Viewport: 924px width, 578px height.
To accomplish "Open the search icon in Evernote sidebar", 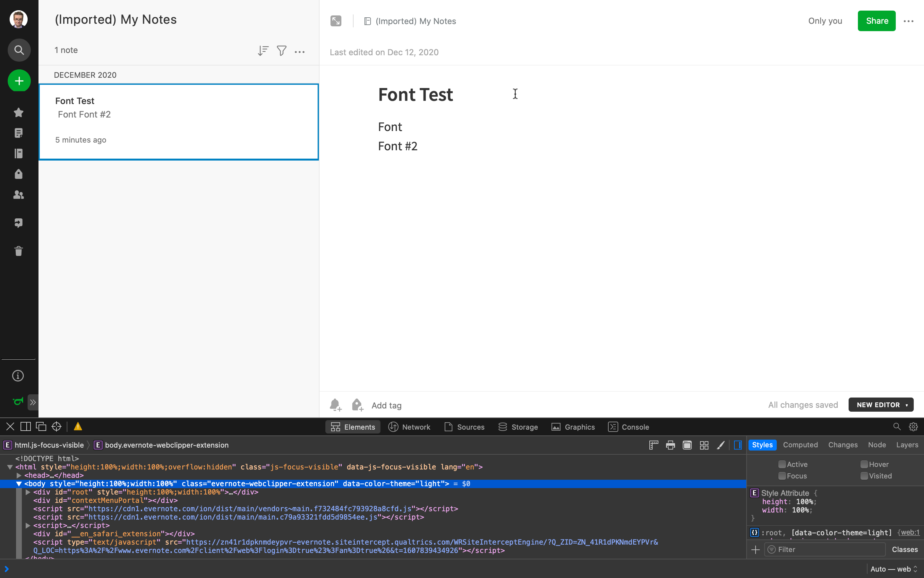I will point(19,50).
